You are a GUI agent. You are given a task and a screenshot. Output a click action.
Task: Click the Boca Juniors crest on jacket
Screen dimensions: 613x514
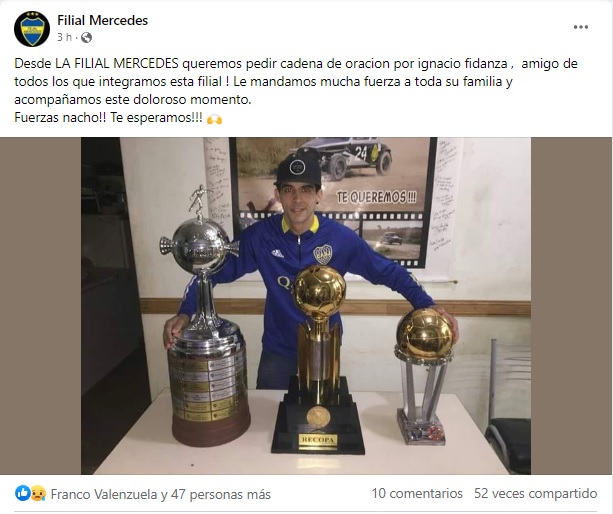(323, 254)
